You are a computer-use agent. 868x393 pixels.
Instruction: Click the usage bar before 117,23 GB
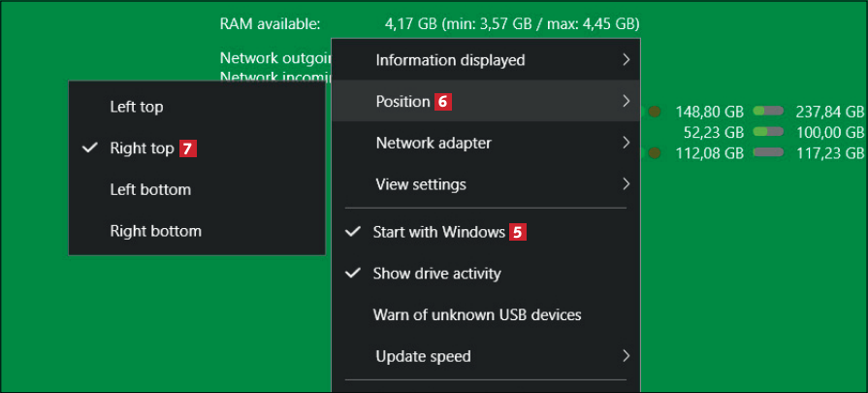[x=768, y=152]
